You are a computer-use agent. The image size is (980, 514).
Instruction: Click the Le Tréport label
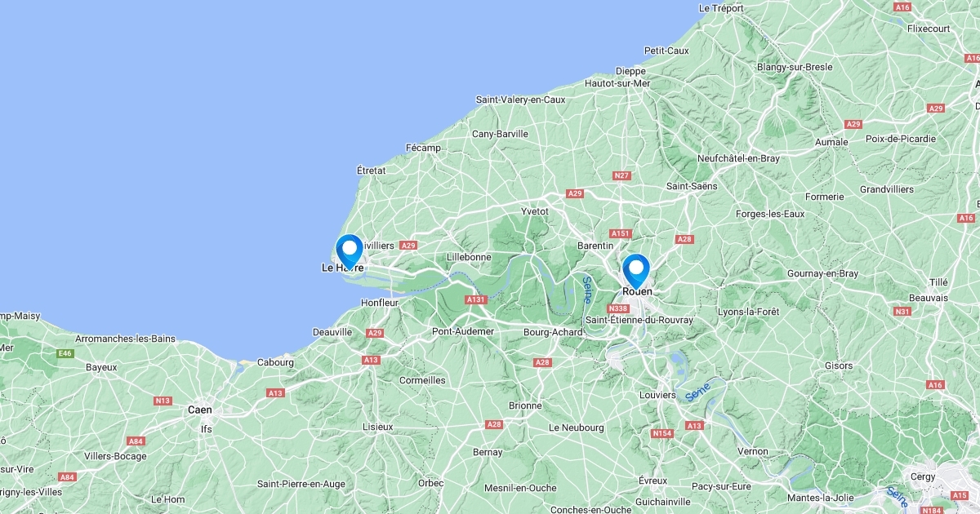(722, 8)
